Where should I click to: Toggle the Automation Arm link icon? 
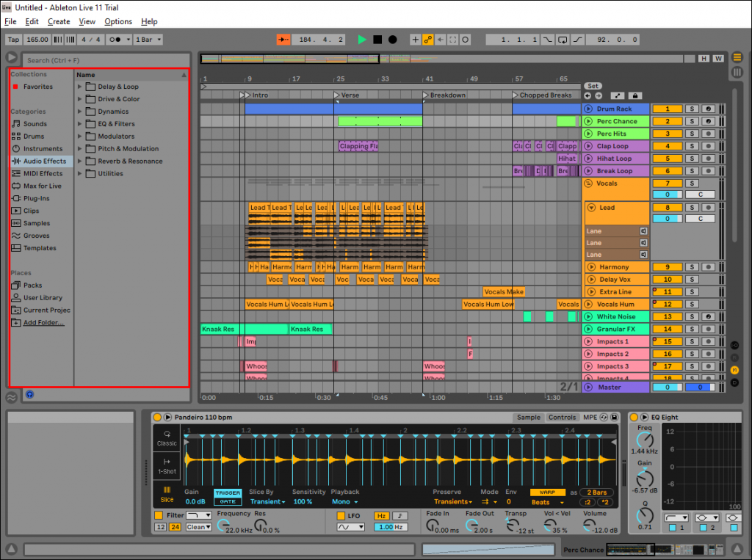[x=428, y=40]
